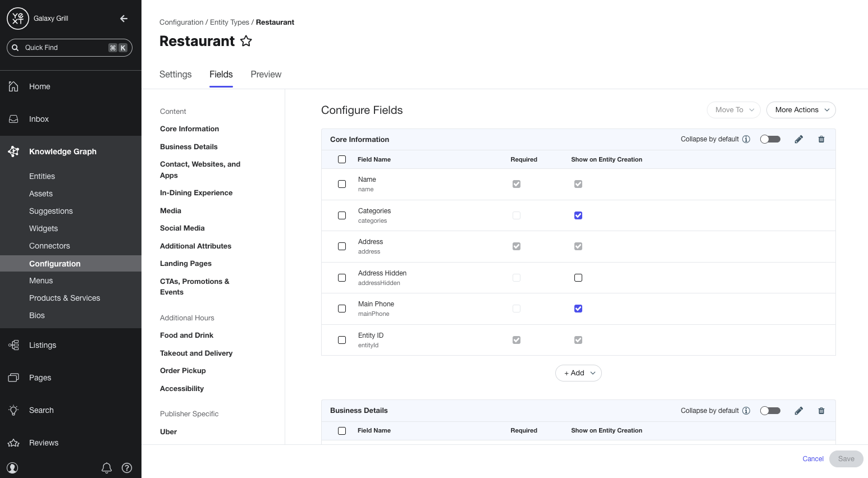Click the Cancel link
Viewport: 868px width, 478px height.
pyautogui.click(x=813, y=459)
